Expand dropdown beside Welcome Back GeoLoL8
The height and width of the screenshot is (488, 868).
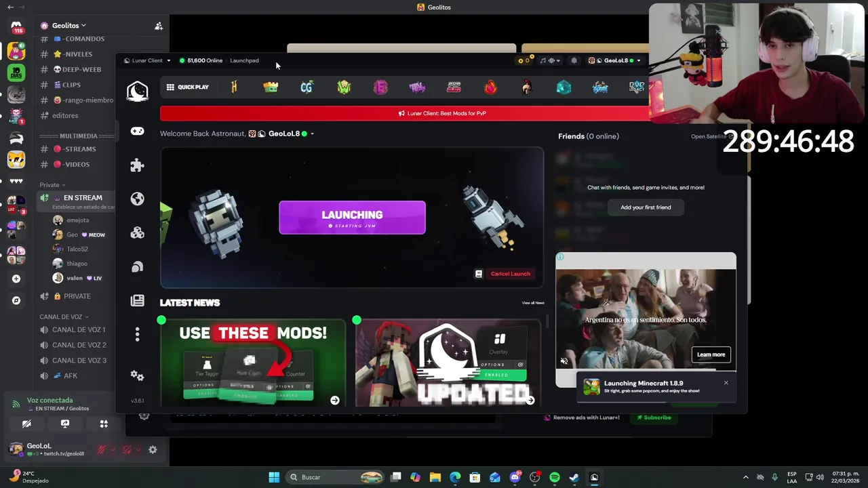pyautogui.click(x=312, y=134)
